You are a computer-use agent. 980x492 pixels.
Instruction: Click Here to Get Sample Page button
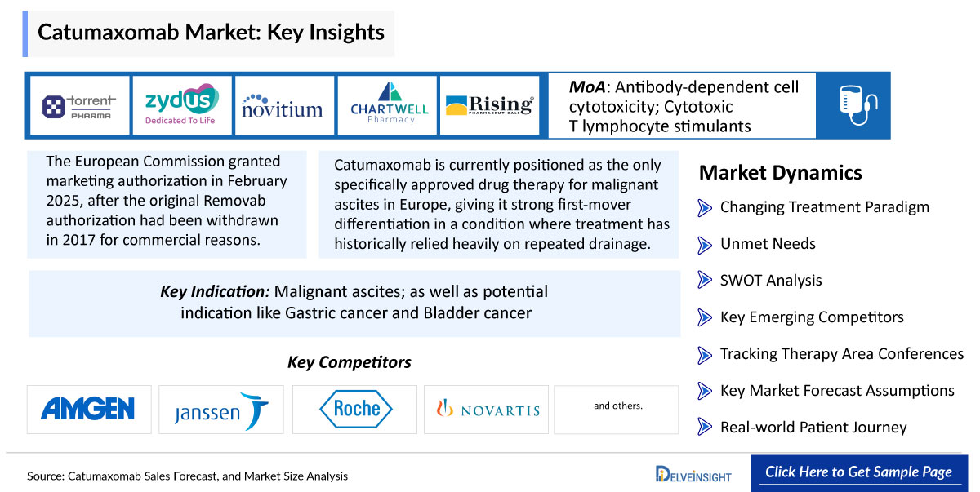tap(858, 472)
